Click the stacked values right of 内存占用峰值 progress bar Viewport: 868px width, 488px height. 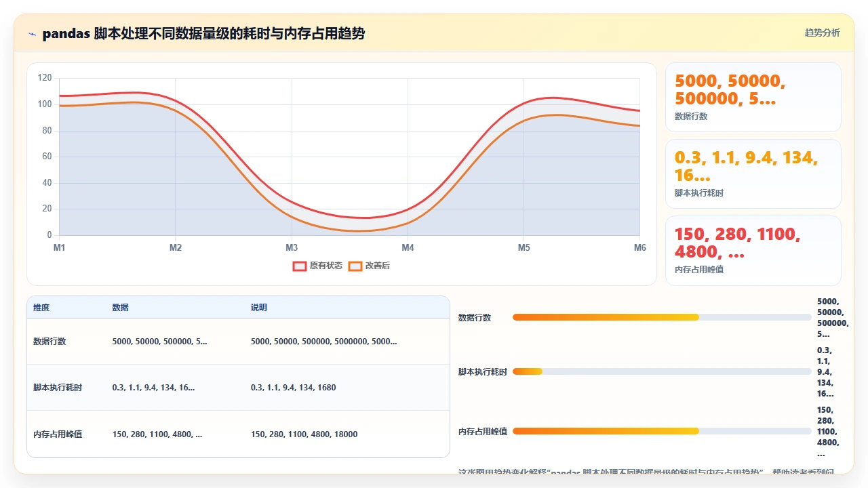tap(828, 431)
